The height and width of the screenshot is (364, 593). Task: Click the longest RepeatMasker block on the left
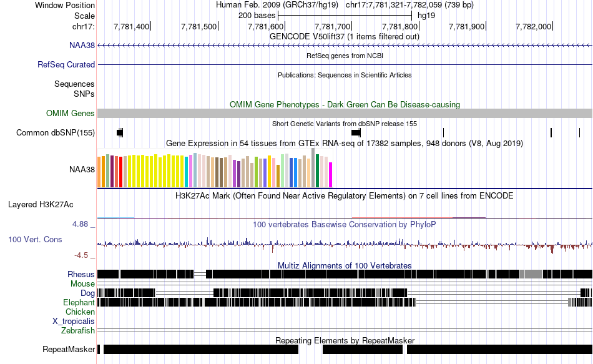(201, 349)
